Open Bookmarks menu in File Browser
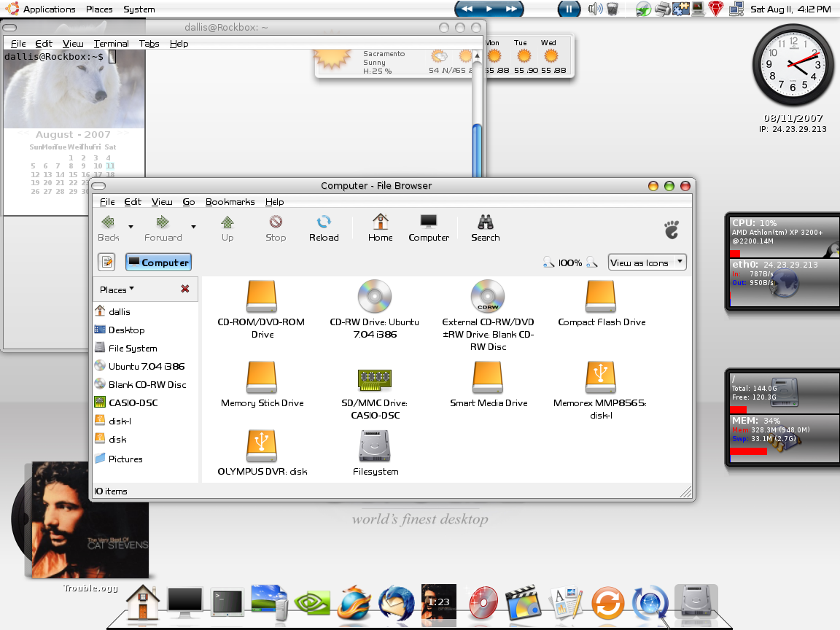This screenshot has width=840, height=630. (x=230, y=202)
